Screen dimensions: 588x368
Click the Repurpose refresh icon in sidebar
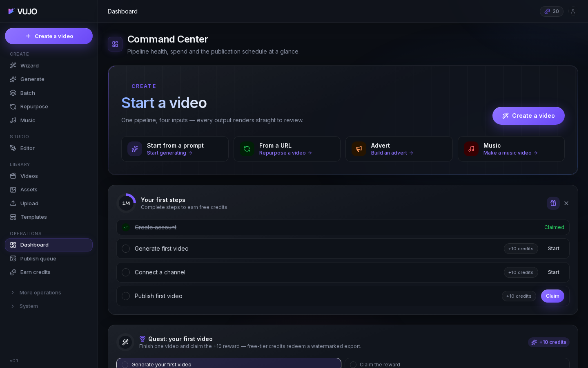[x=13, y=107]
